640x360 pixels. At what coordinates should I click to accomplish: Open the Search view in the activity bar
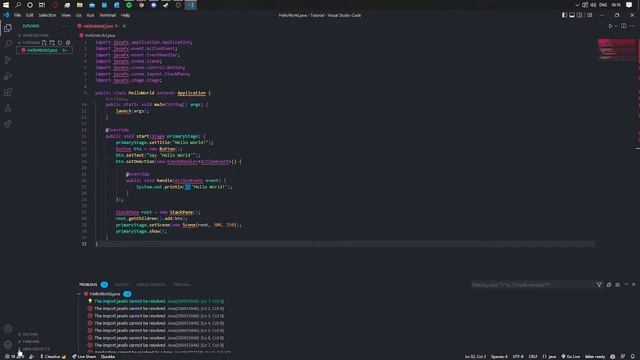[8, 44]
